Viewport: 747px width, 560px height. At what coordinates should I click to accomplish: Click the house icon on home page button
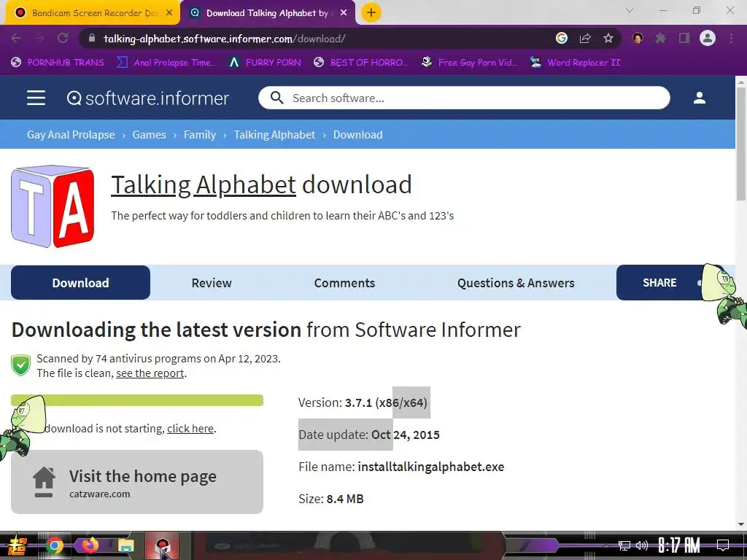(x=44, y=482)
